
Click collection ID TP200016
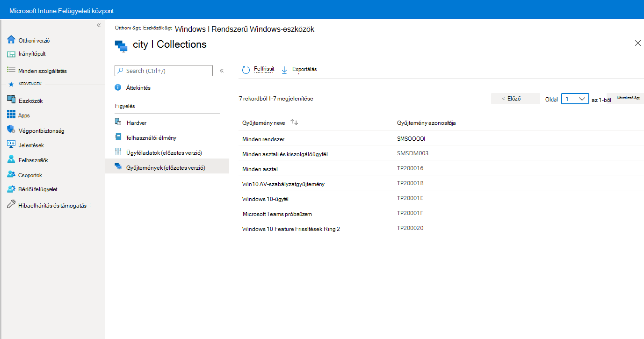click(410, 168)
